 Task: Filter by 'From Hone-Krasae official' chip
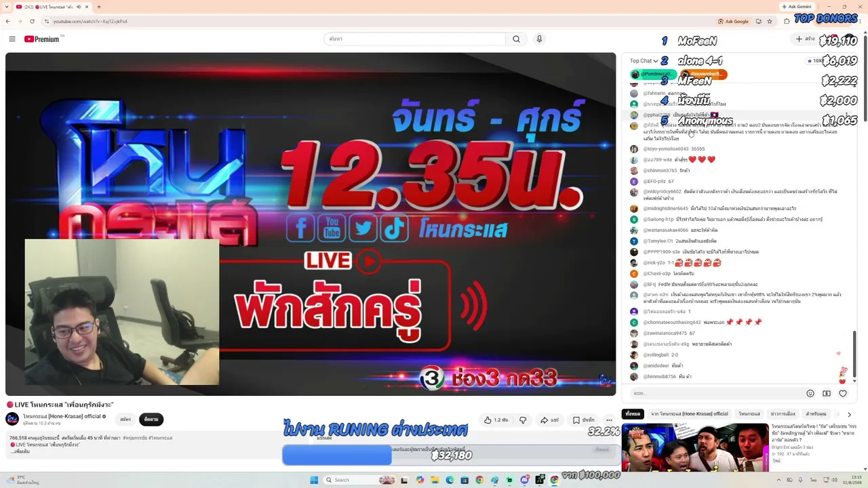pyautogui.click(x=690, y=414)
